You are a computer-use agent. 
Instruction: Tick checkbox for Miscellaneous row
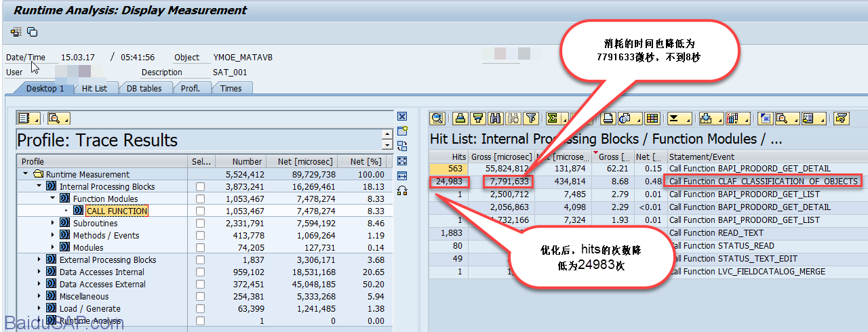click(201, 297)
